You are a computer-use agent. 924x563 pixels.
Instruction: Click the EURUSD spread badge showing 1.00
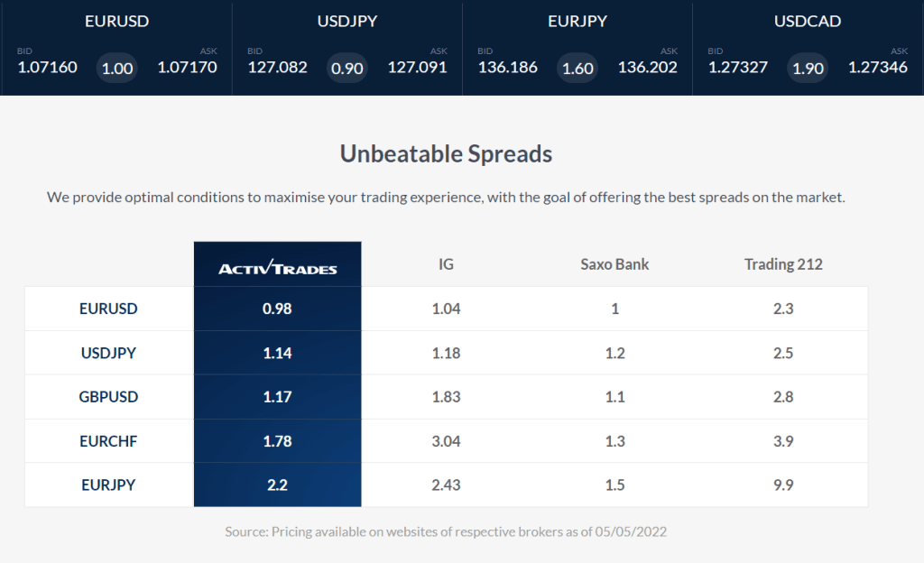click(116, 67)
